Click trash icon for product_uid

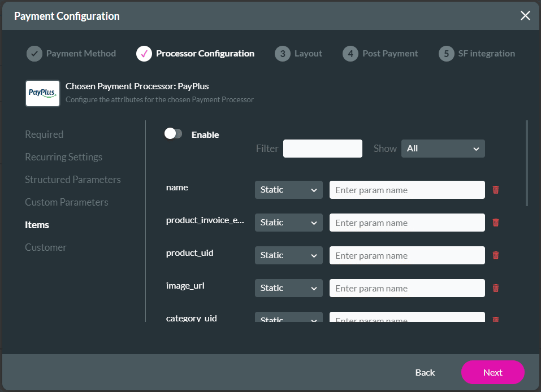496,255
